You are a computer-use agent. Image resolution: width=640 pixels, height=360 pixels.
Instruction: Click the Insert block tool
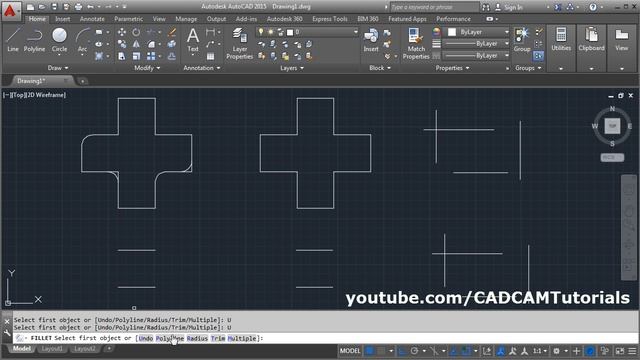(371, 40)
